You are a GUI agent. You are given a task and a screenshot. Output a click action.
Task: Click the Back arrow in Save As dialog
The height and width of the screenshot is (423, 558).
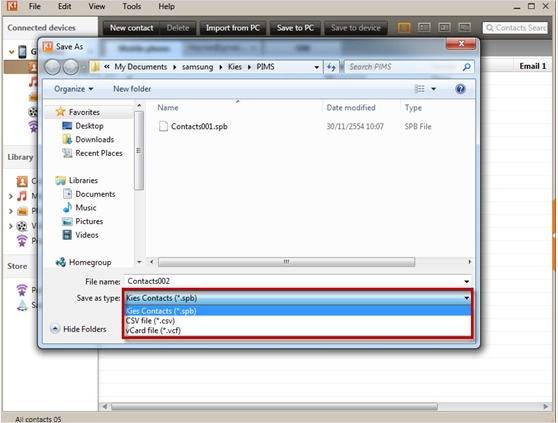[53, 67]
